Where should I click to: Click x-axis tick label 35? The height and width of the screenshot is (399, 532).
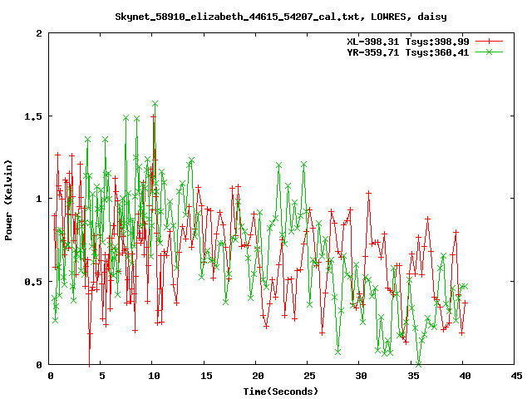click(x=413, y=376)
